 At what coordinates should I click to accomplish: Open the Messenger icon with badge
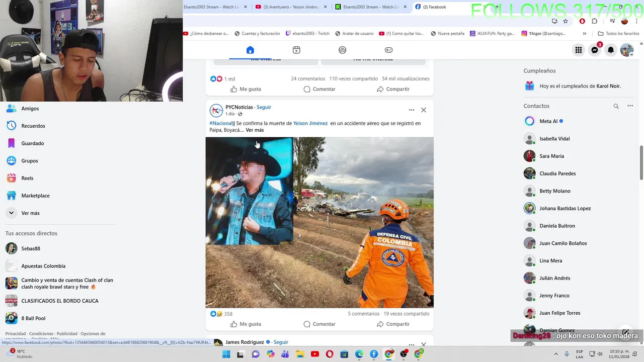click(x=595, y=50)
